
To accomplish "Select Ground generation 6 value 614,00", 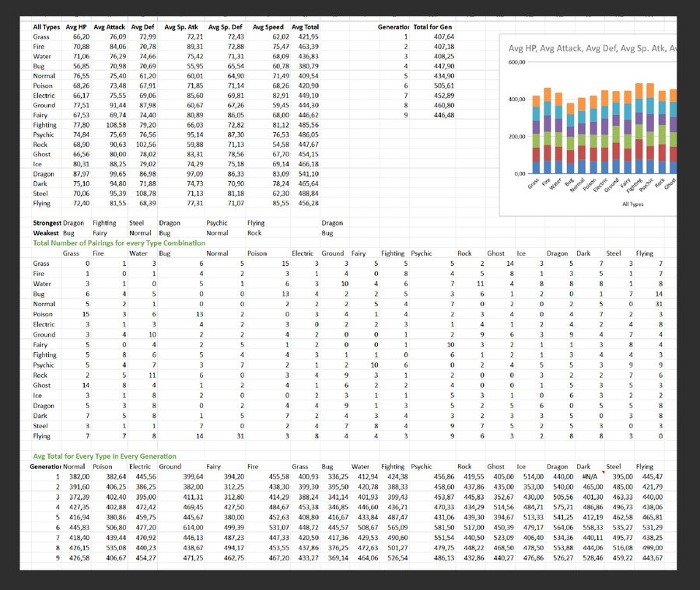I will (x=193, y=528).
